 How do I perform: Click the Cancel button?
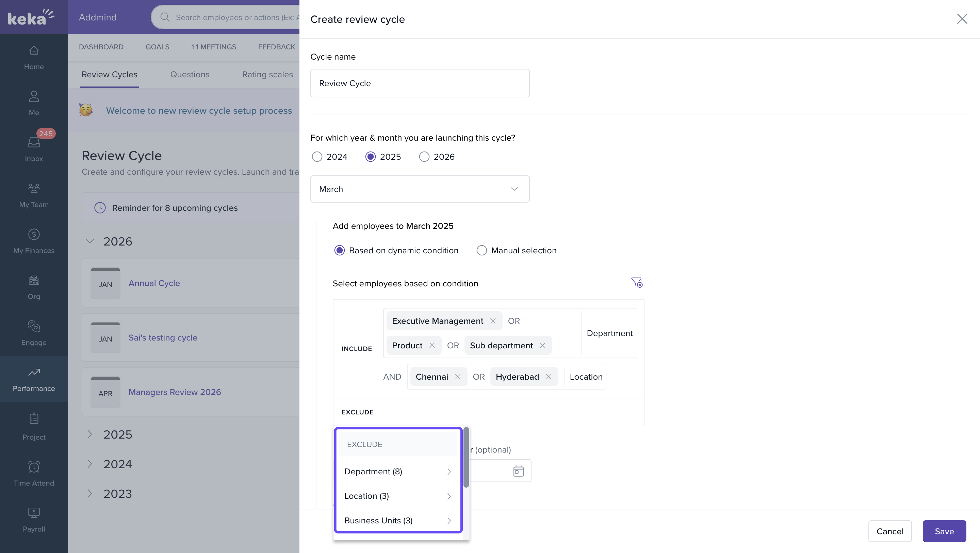(889, 531)
